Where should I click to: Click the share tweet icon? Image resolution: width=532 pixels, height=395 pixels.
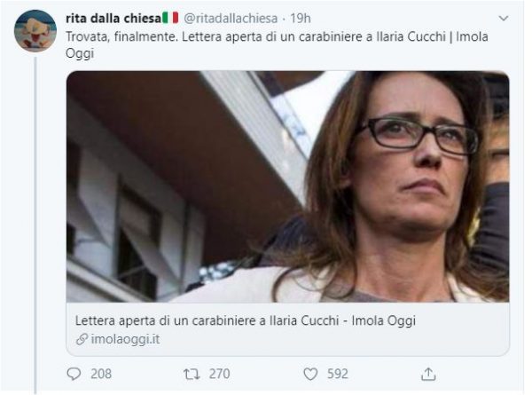[428, 374]
